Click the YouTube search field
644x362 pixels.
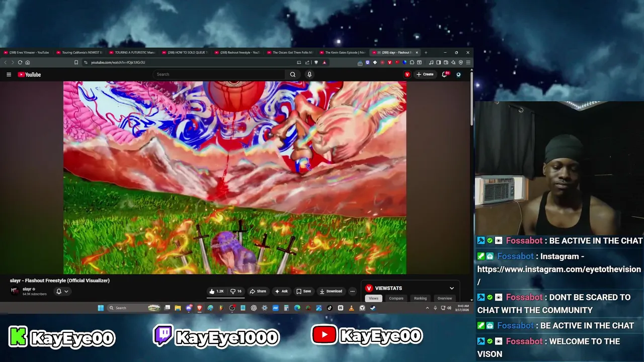[219, 74]
